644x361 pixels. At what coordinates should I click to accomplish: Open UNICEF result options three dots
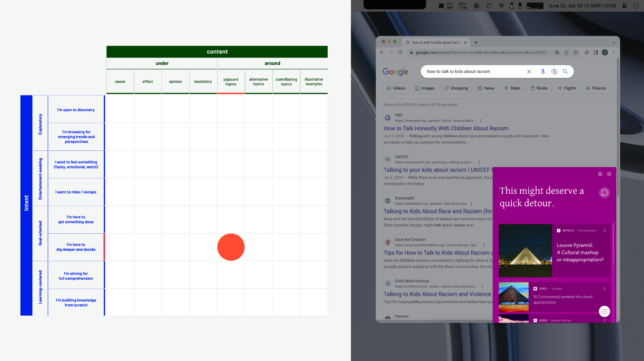(479, 162)
